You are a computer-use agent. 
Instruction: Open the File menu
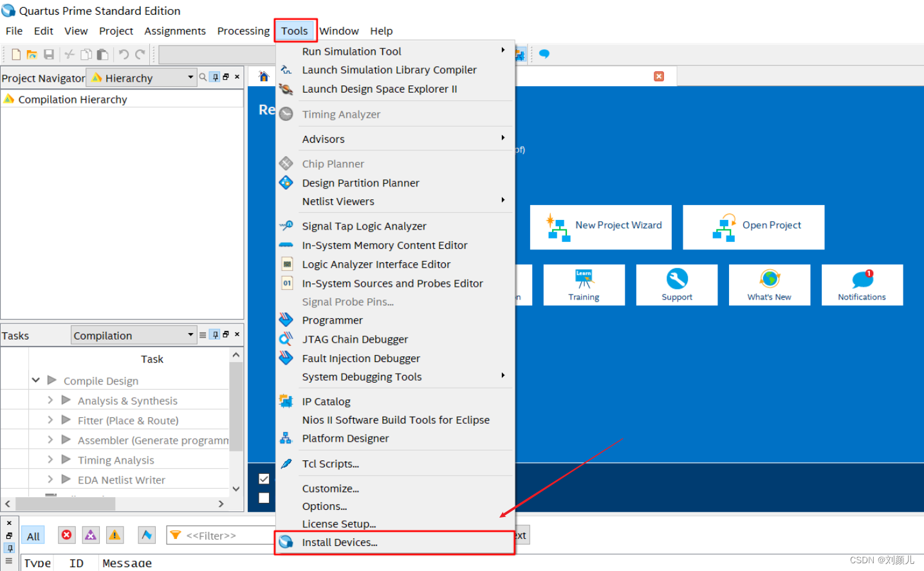[x=14, y=31]
